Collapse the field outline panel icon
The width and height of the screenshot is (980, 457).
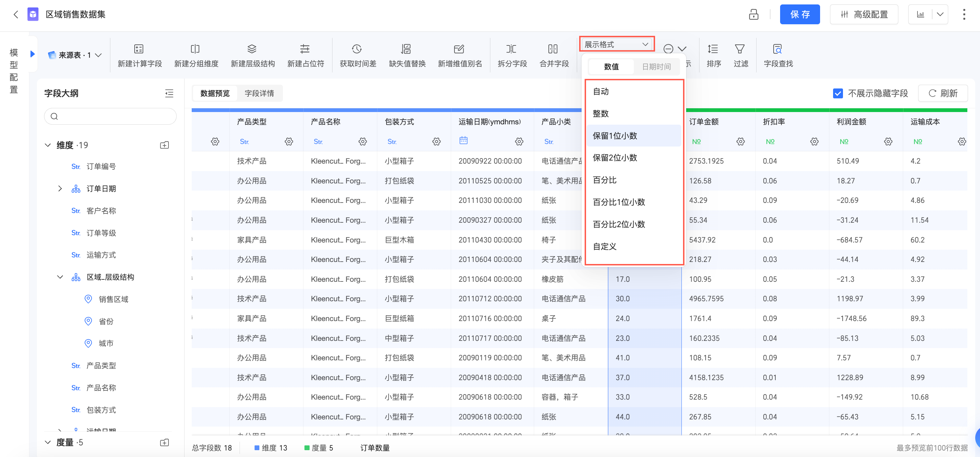point(169,94)
